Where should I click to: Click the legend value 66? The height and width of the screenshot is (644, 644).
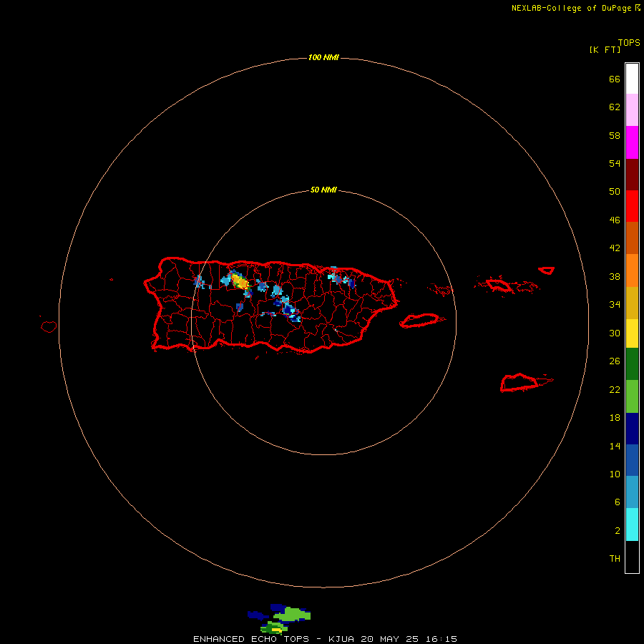click(615, 79)
